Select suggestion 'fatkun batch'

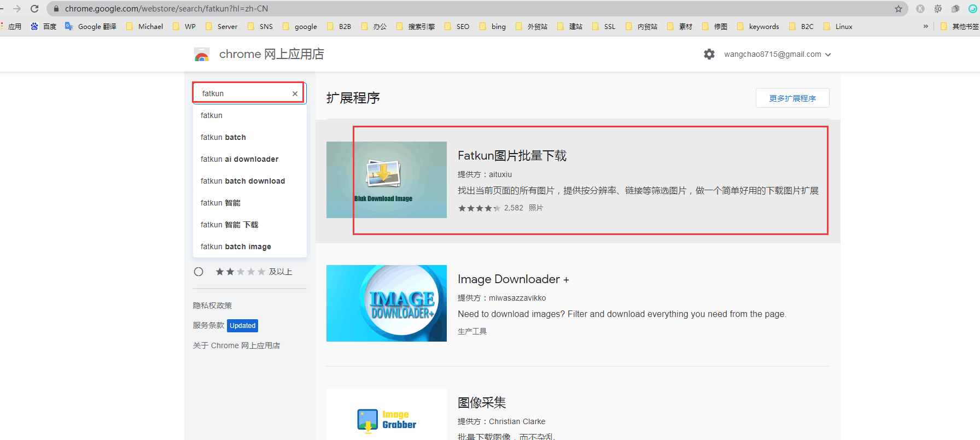point(250,137)
